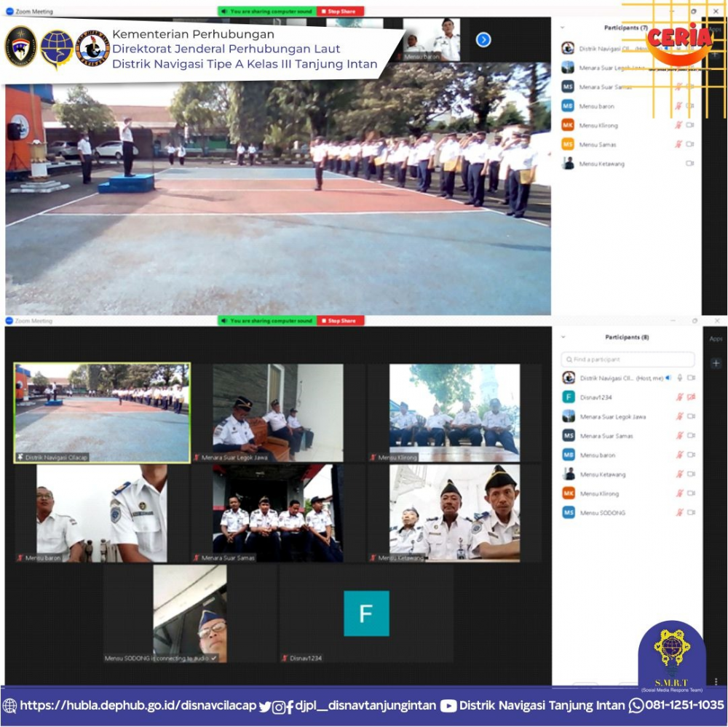Click the camera icon in the Distrik Navigasi host row of Participants (8)
The image size is (728, 727).
[691, 378]
